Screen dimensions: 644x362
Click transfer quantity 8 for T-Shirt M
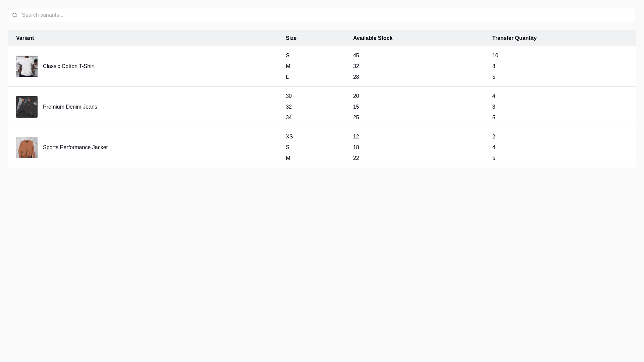(x=494, y=66)
